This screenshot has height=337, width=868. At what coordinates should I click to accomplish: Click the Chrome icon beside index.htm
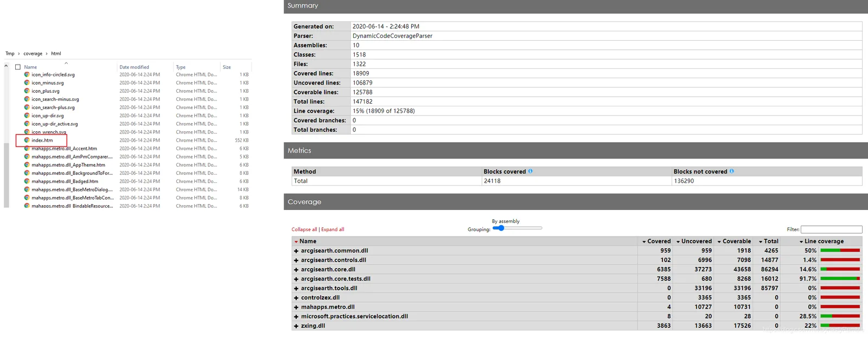[27, 140]
